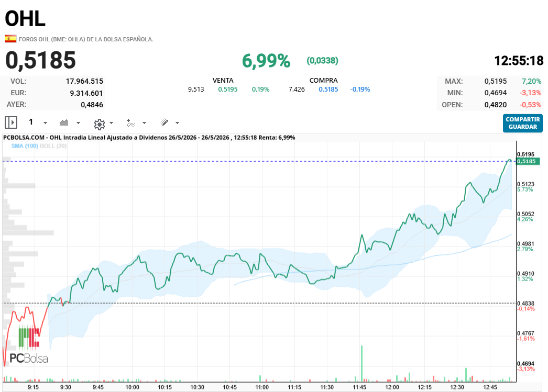This screenshot has width=548, height=392.
Task: Toggle the BOLL (20) indicator label
Action: pos(53,146)
